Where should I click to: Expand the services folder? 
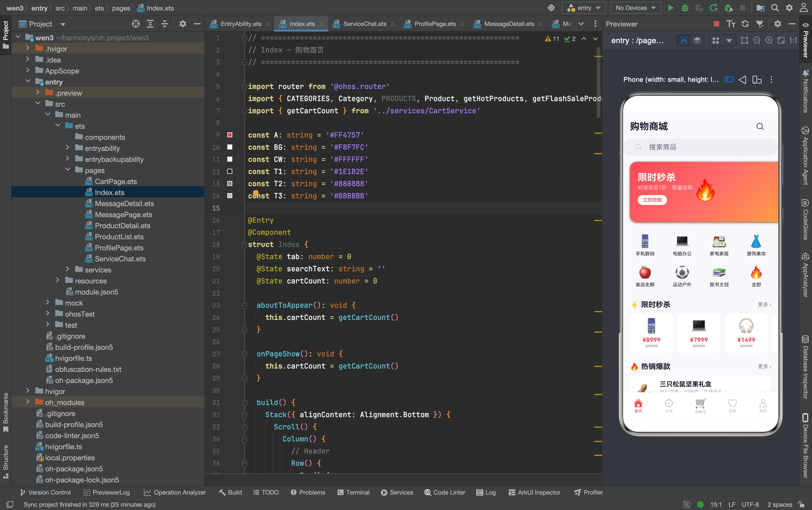(67, 269)
